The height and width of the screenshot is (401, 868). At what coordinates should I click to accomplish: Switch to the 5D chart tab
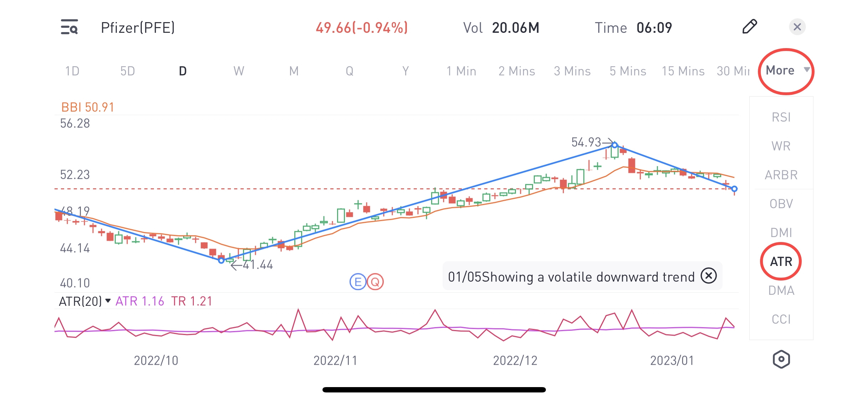coord(128,71)
